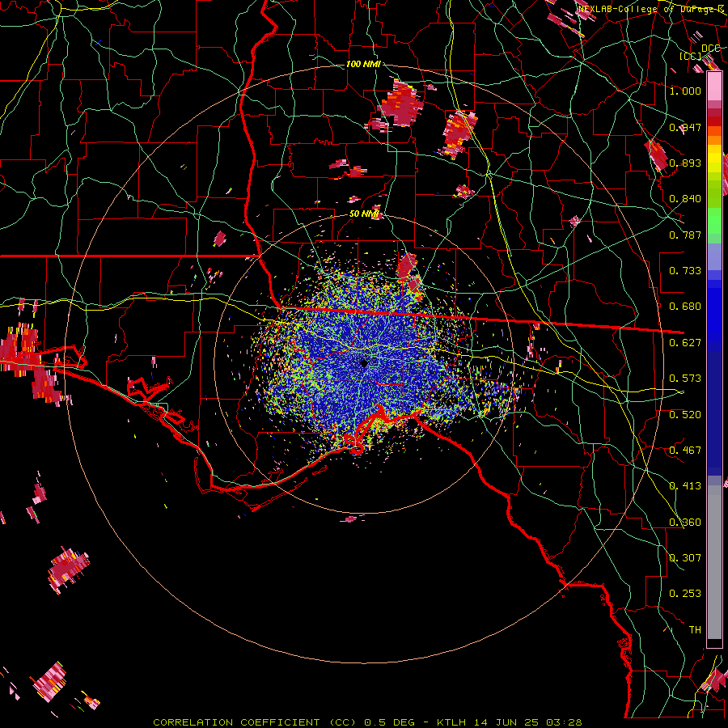Screen dimensions: 728x728
Task: Select the 0.680 scale value
Action: [x=685, y=307]
